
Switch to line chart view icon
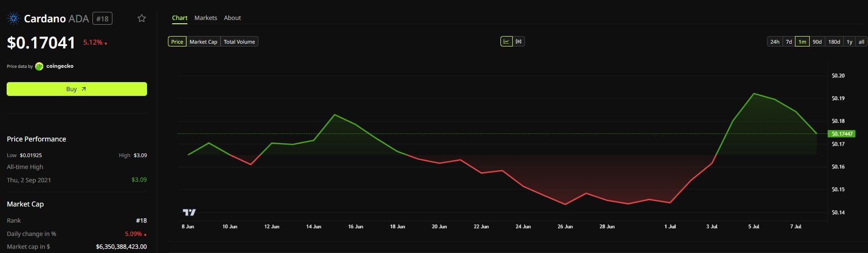coord(507,42)
